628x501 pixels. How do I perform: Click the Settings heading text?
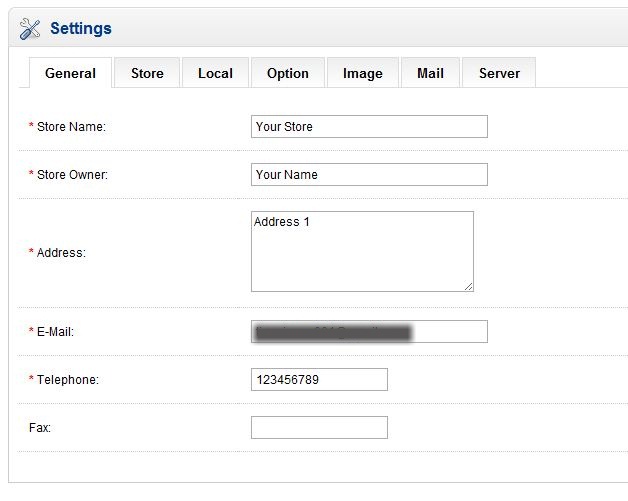point(81,29)
